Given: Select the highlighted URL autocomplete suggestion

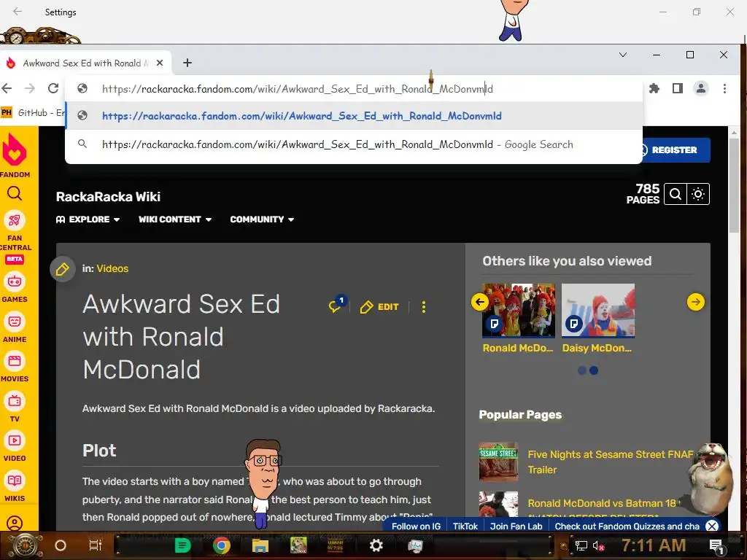Looking at the screenshot, I should [354, 116].
